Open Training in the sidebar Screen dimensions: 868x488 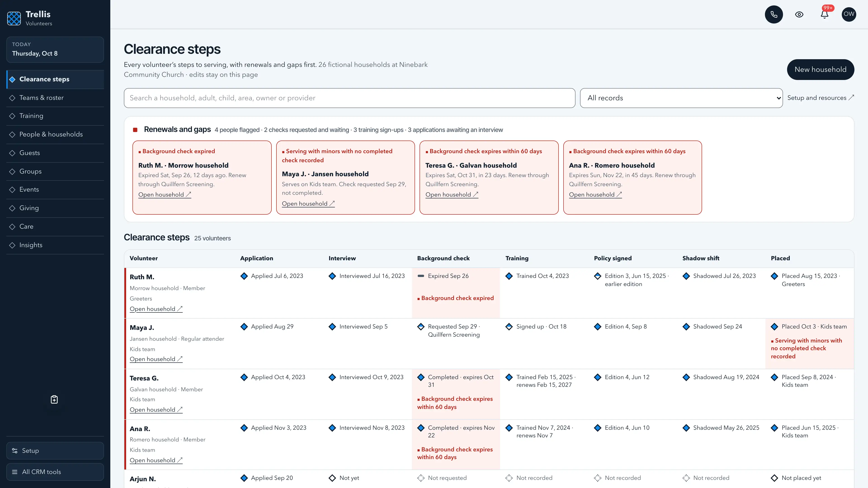click(x=55, y=116)
